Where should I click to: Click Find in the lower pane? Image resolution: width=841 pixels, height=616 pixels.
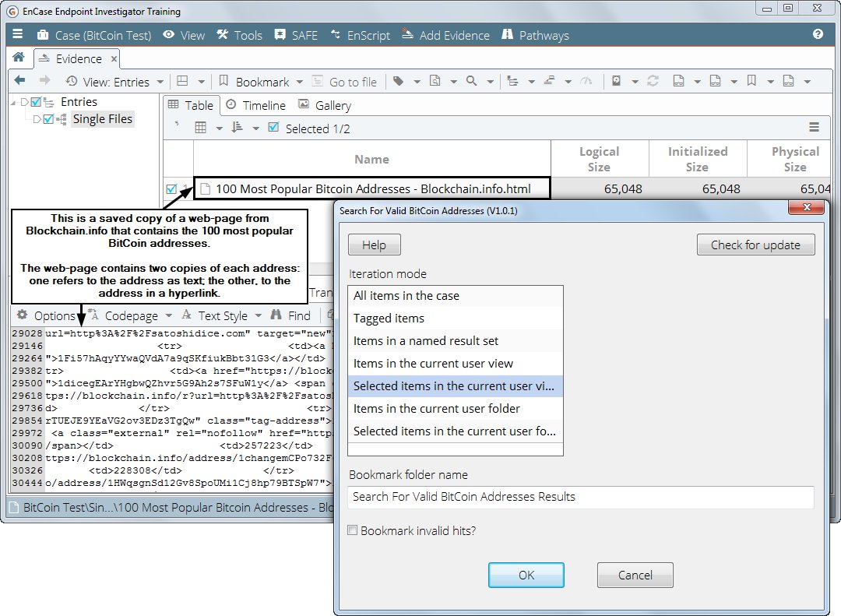point(291,315)
